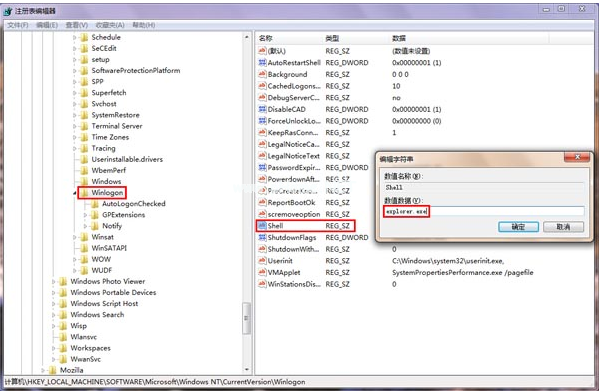Click the tree pane vertical scrollbar thumb

[247, 318]
